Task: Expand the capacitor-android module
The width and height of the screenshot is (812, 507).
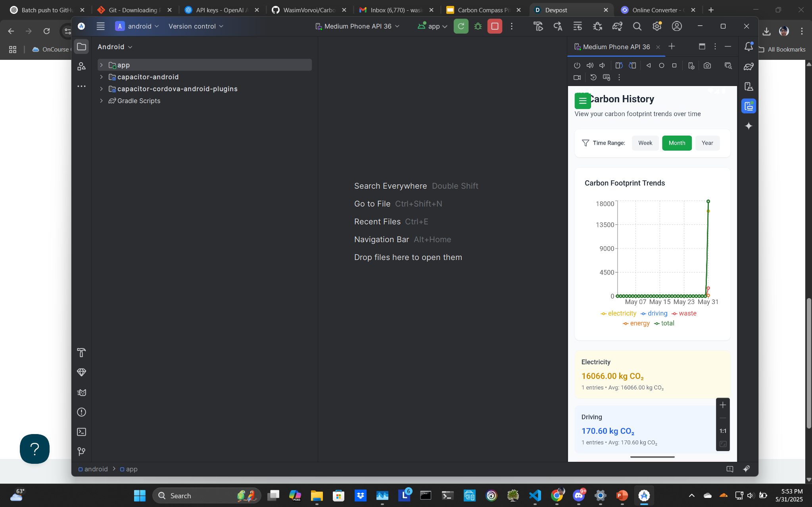Action: pos(102,77)
